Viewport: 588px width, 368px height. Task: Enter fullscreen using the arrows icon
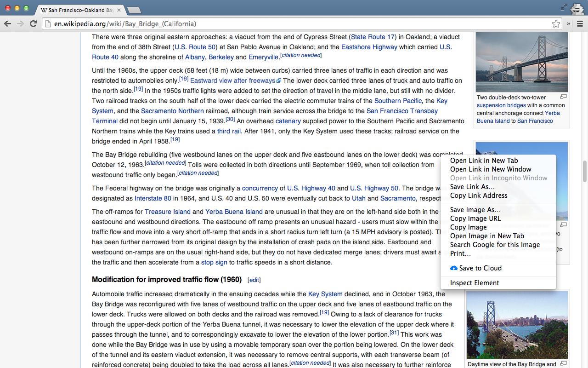coord(564,7)
